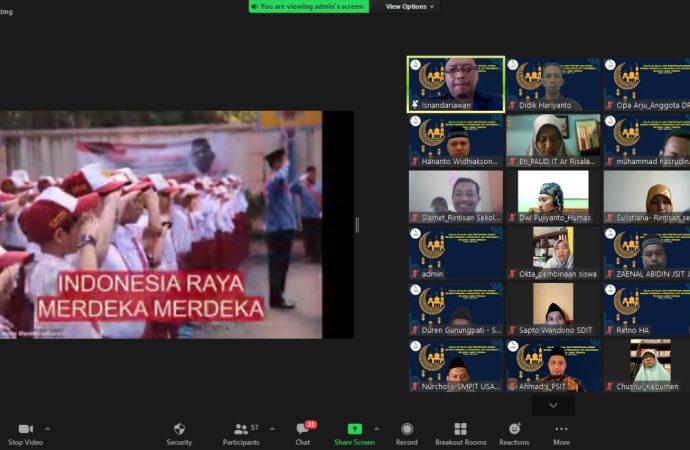
Task: Select Sulistiana- Rintisan video tile
Action: [x=647, y=197]
